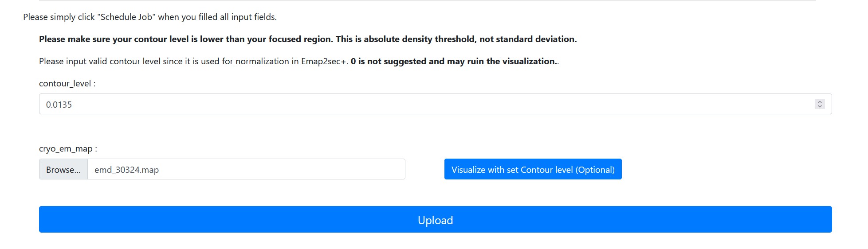Decrease contour level with the down arrow
This screenshot has width=868, height=249.
pos(820,106)
